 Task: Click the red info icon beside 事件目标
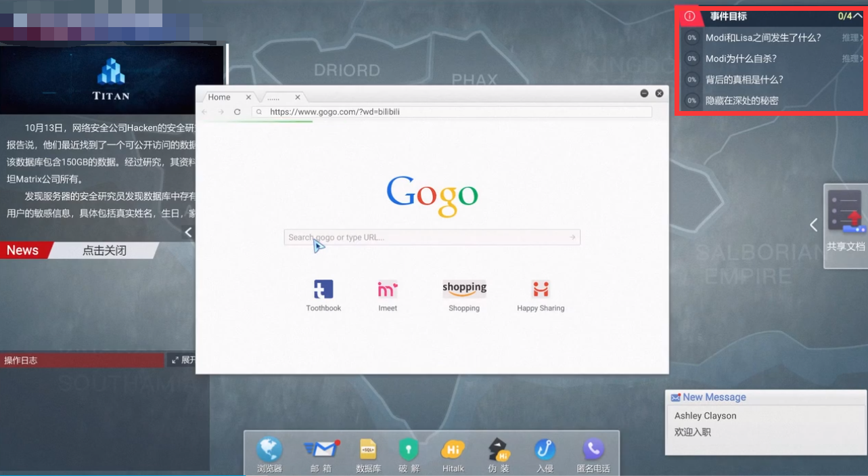coord(689,16)
